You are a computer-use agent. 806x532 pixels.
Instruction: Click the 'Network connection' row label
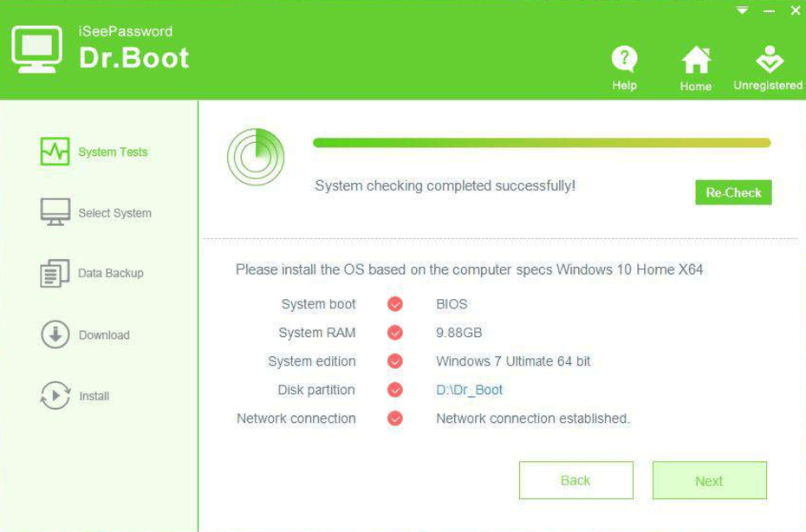pos(296,418)
